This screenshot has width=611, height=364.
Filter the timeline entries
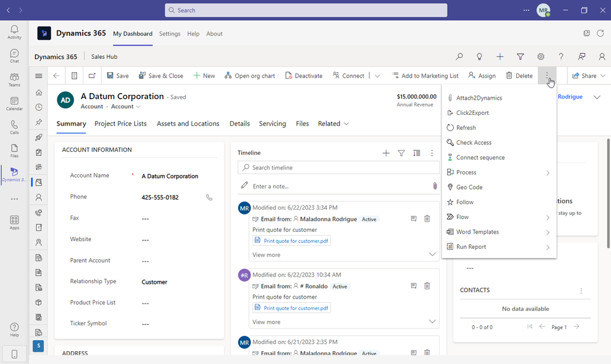[x=401, y=153]
